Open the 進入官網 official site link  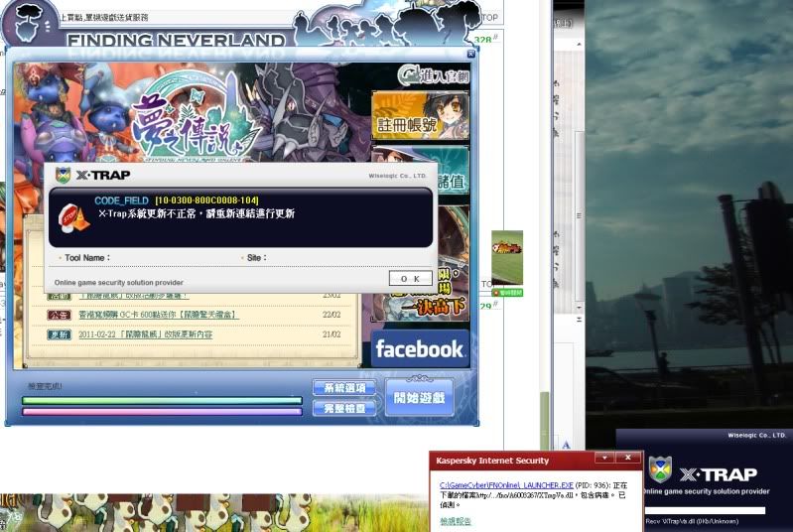point(434,75)
